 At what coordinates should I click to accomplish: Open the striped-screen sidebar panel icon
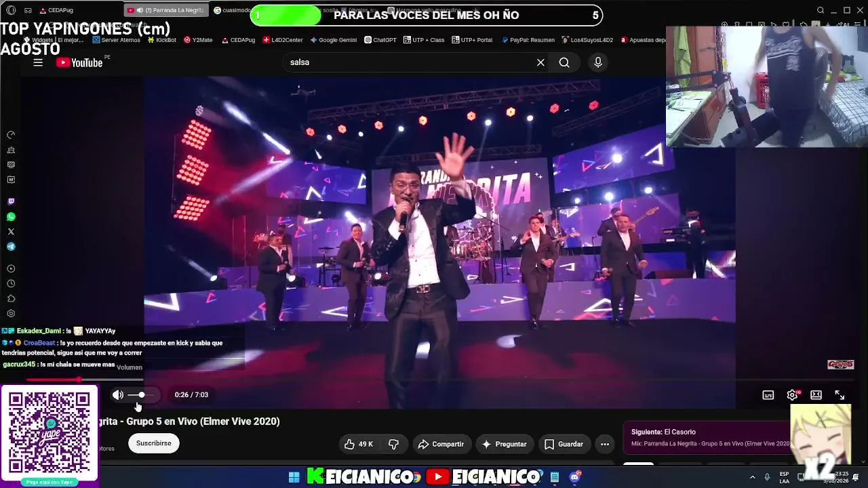pos(11,165)
